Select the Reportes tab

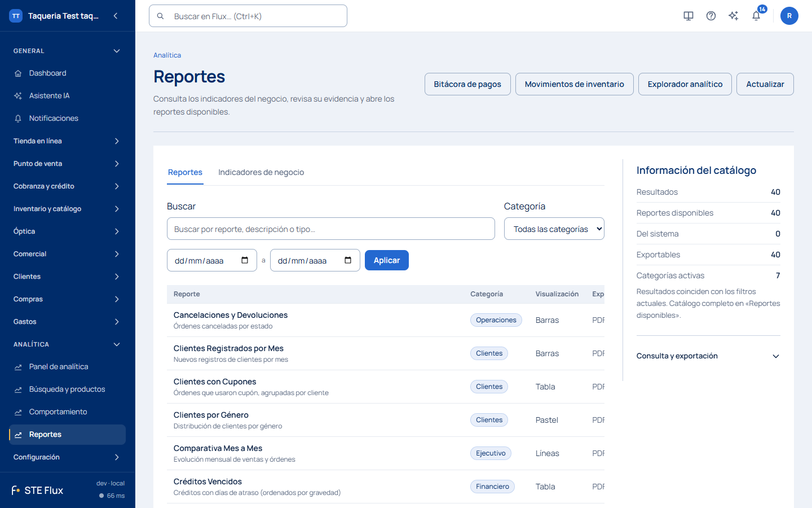185,172
